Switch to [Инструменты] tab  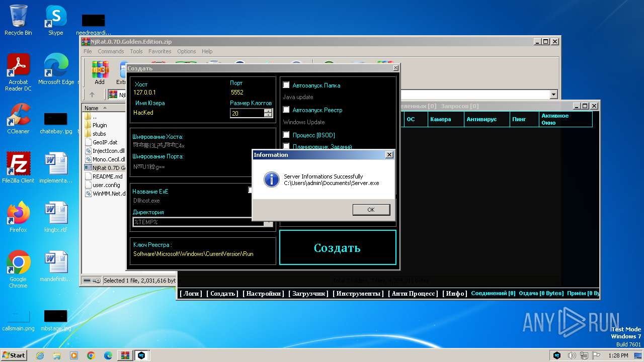point(358,294)
